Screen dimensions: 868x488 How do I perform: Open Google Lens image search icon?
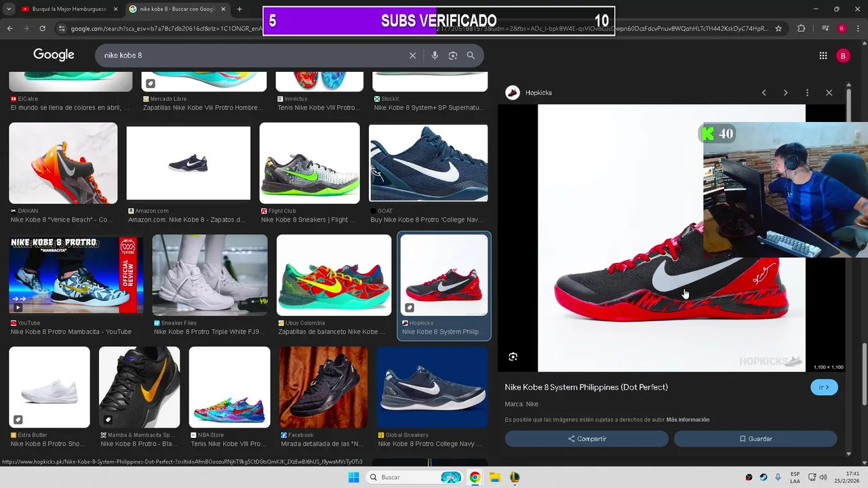click(x=453, y=56)
